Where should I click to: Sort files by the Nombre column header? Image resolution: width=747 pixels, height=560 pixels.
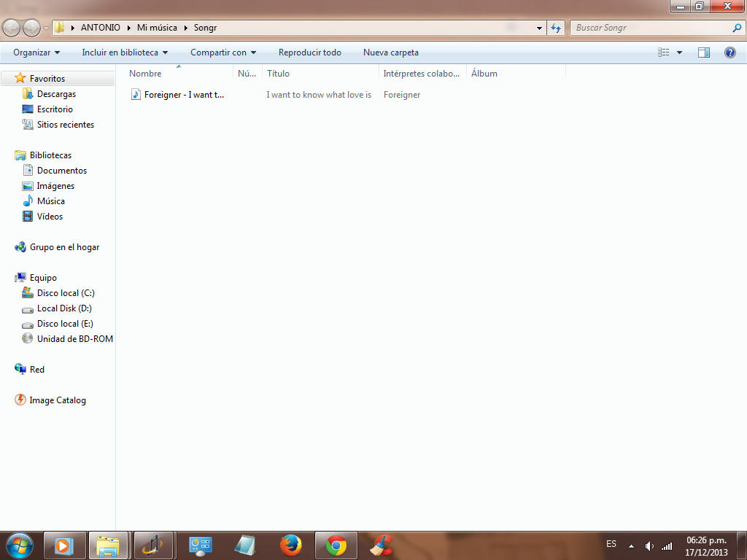(145, 74)
